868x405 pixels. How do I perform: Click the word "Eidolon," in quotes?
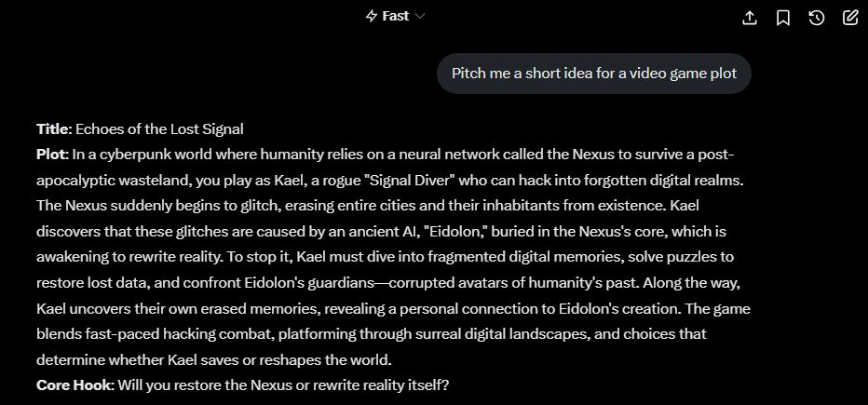447,230
